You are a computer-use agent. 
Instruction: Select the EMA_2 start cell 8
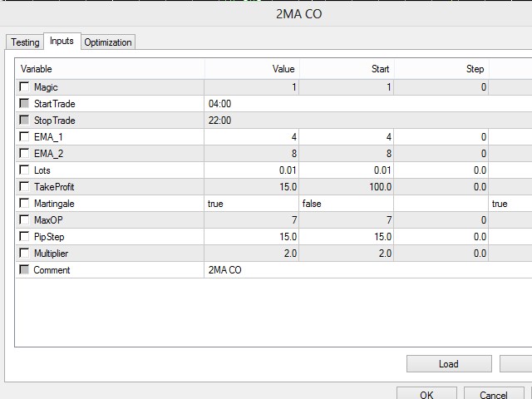(347, 154)
